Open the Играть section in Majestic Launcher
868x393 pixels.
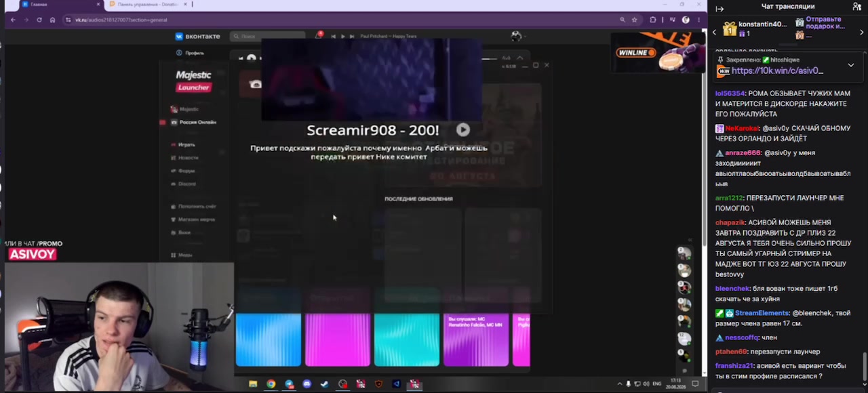tap(183, 144)
